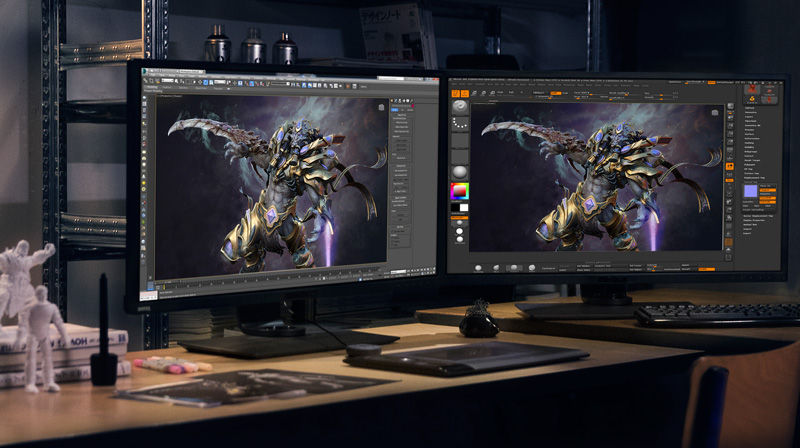Select the Move tool icon in ZBrush
This screenshot has width=800, height=448.
point(474,93)
